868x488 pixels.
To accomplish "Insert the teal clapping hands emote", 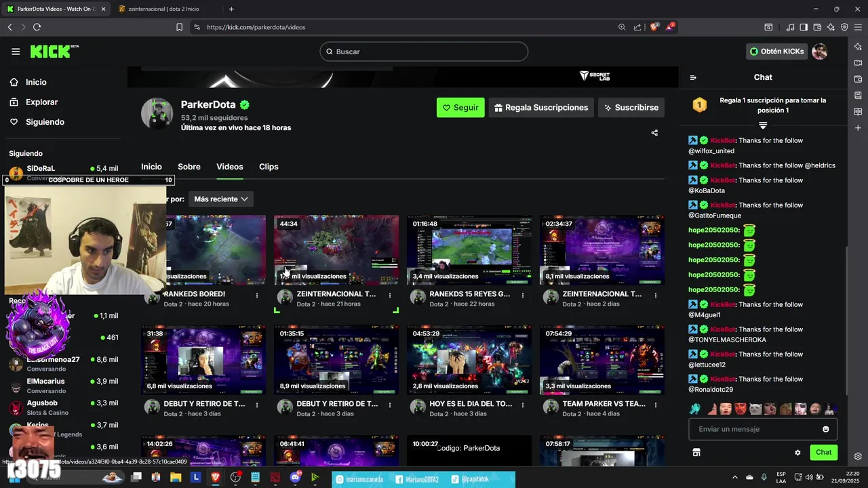I will click(696, 409).
